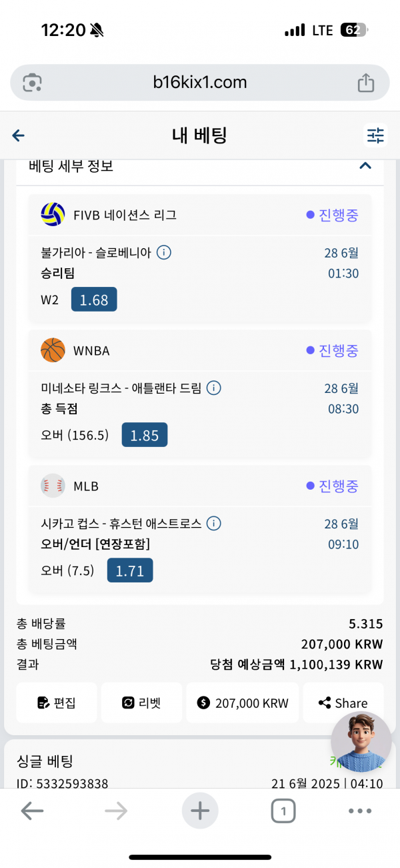The width and height of the screenshot is (400, 868).
Task: Click info icon next to 시카고 컵스 - 휴스턴 애스트로스
Action: click(x=213, y=524)
